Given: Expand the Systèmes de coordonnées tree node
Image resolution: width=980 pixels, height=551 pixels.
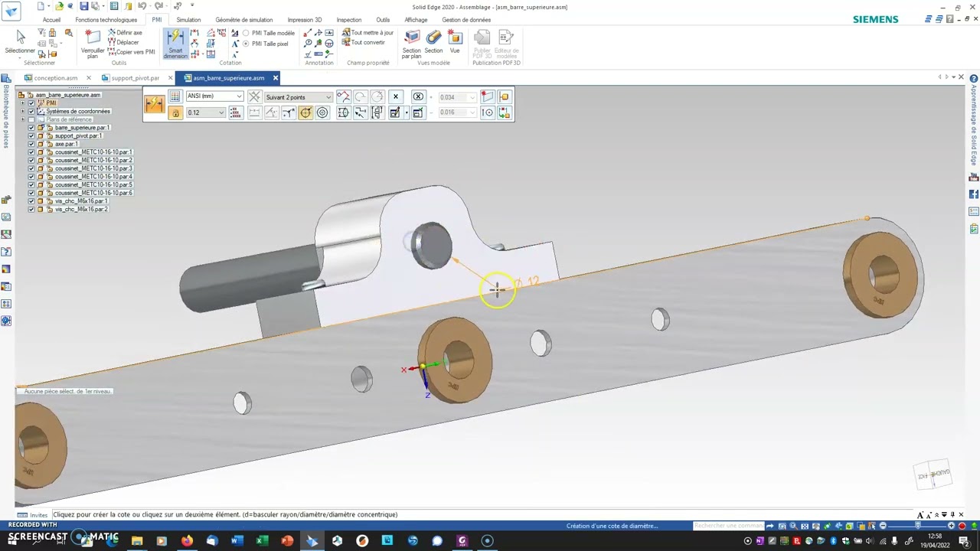Looking at the screenshot, I should (x=23, y=111).
